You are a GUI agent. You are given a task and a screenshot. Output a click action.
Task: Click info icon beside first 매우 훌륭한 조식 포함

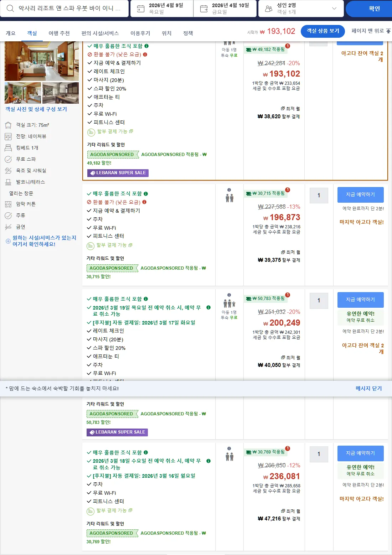click(x=146, y=46)
